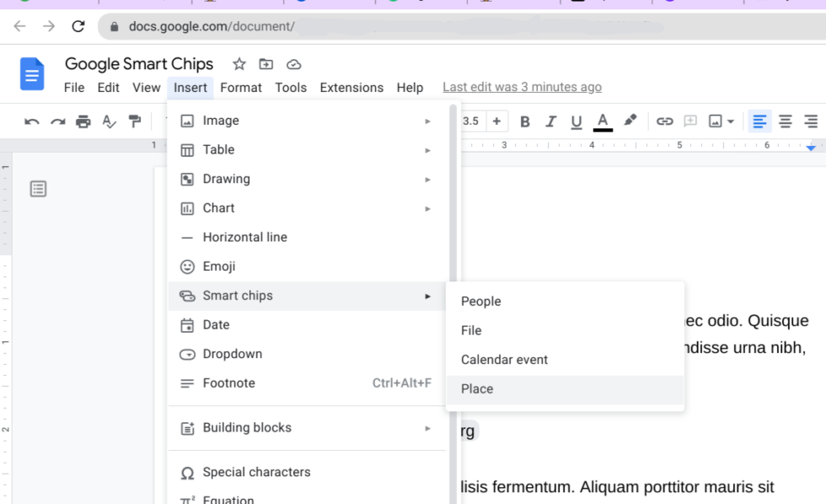Screen dimensions: 826x504
Task: Toggle bold formatting
Action: pyautogui.click(x=524, y=121)
